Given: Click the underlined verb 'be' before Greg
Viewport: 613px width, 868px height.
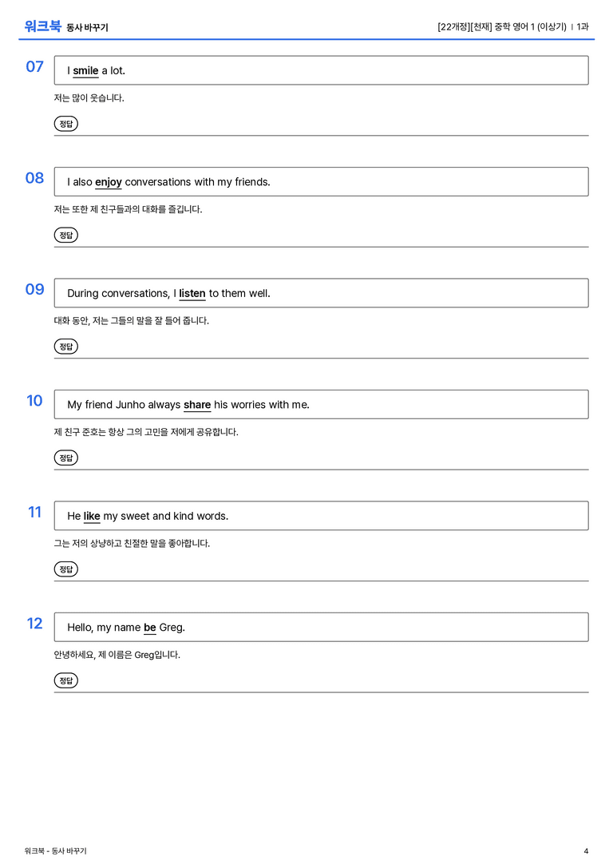Looking at the screenshot, I should tap(150, 627).
